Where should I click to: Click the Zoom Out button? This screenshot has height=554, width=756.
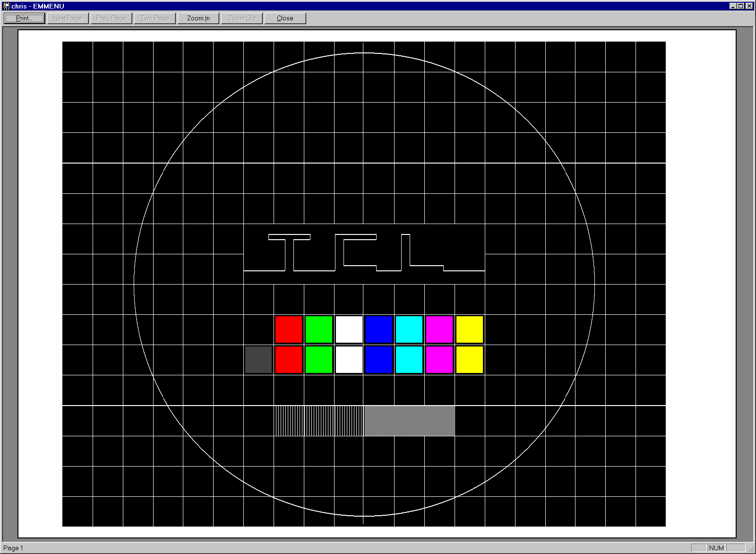pos(242,18)
